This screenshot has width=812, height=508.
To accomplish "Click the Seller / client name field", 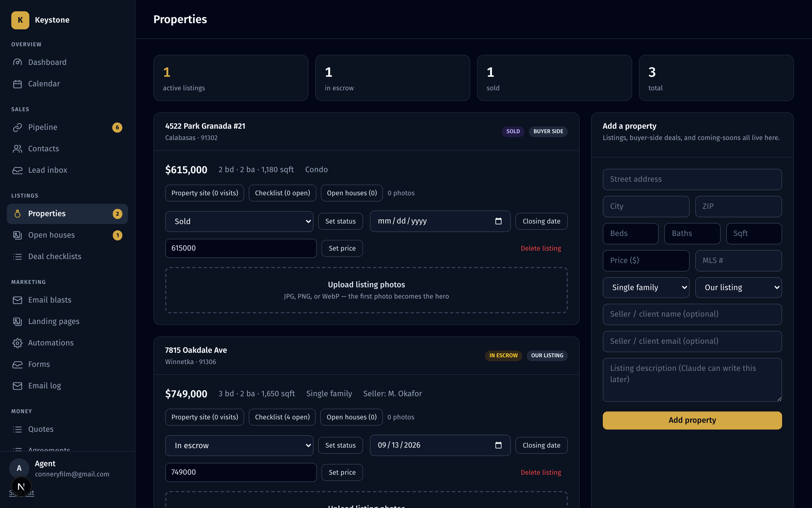I will tap(692, 314).
